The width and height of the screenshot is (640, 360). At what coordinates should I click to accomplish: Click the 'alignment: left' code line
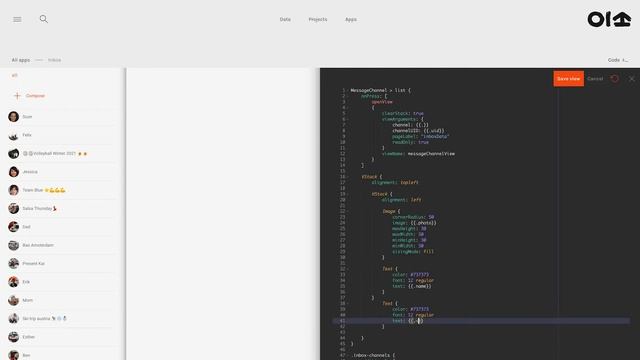[401, 200]
